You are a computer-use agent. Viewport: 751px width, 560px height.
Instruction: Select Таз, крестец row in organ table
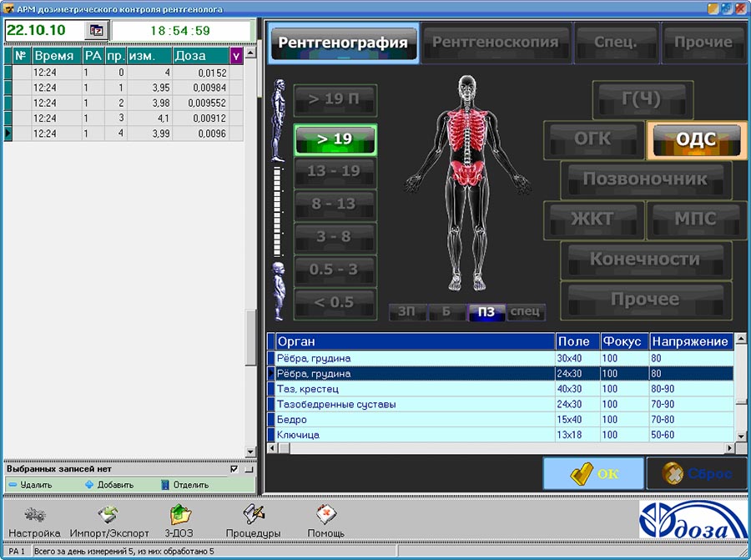(x=413, y=389)
